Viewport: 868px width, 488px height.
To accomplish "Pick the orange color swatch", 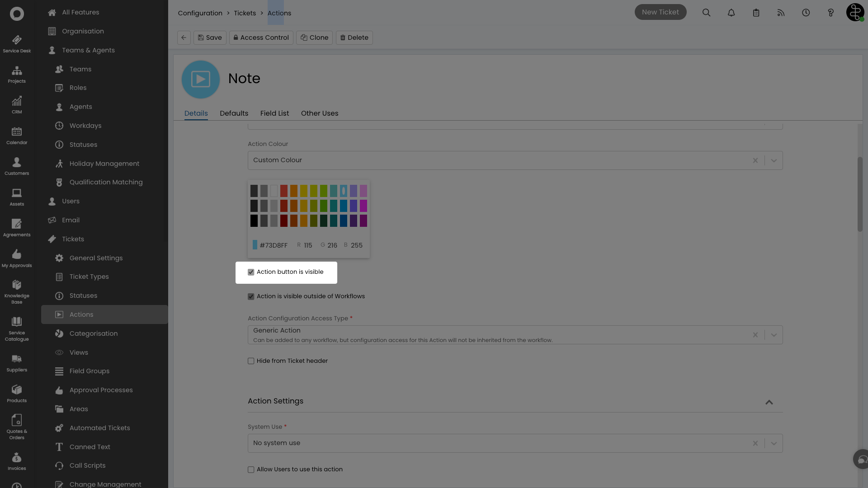I will pyautogui.click(x=293, y=191).
